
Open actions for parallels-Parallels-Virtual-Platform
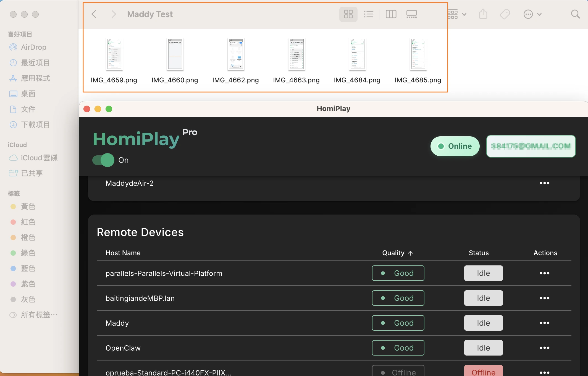click(545, 273)
